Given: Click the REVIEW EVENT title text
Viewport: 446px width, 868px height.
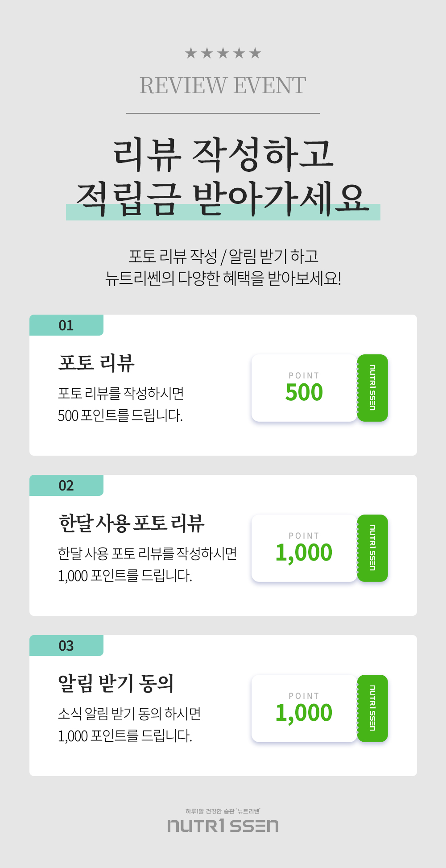Looking at the screenshot, I should [223, 85].
